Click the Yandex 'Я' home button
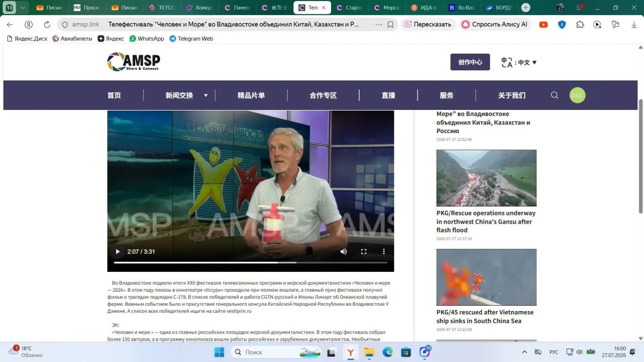644x362 pixels. pyautogui.click(x=28, y=25)
